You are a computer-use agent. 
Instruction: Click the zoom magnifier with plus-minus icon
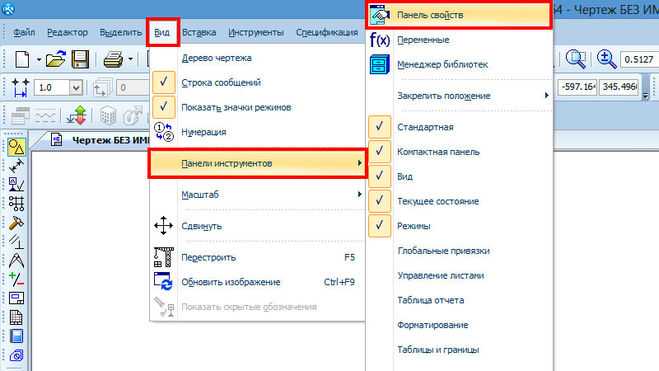(x=606, y=59)
